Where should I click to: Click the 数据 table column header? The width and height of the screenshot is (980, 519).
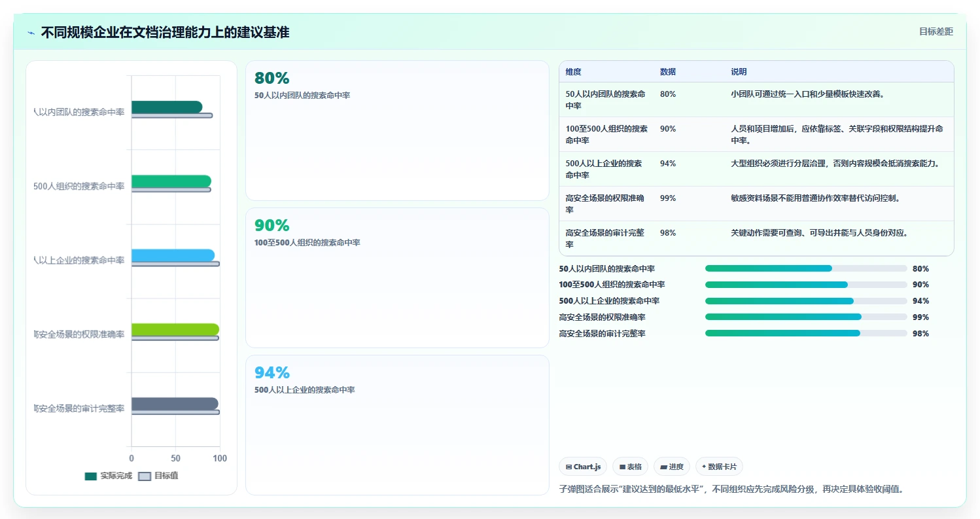[668, 71]
